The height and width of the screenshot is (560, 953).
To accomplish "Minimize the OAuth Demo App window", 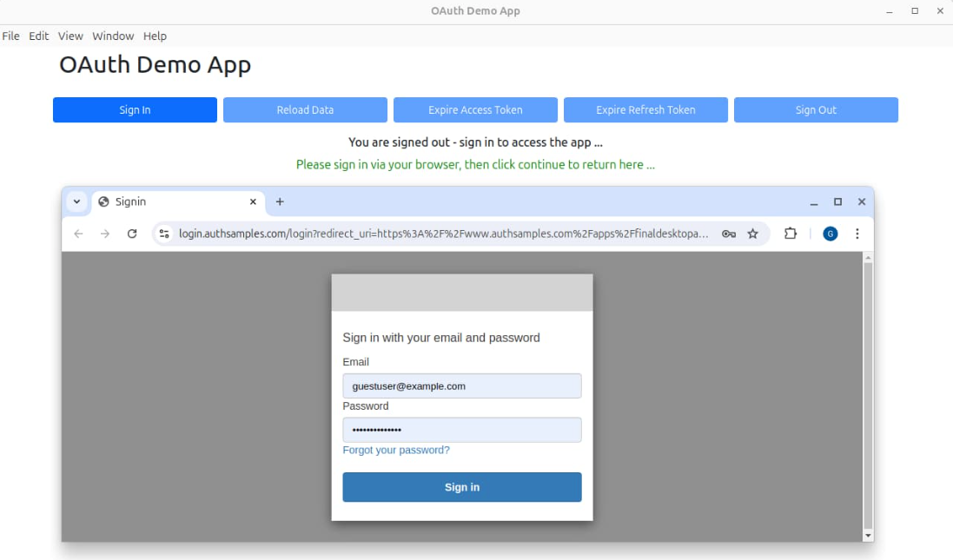I will tap(890, 11).
